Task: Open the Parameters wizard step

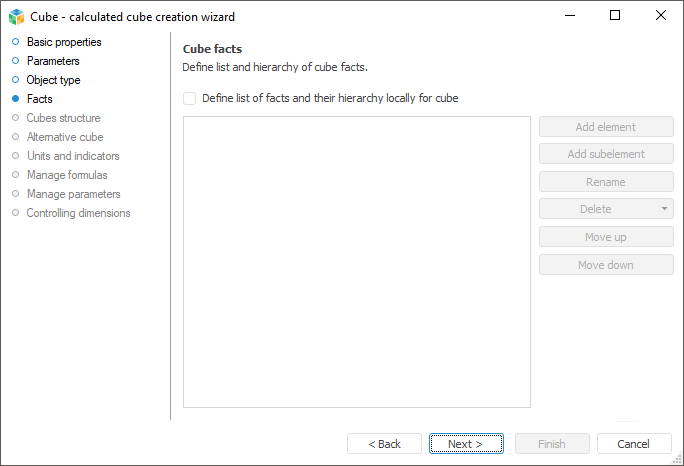Action: coord(53,61)
